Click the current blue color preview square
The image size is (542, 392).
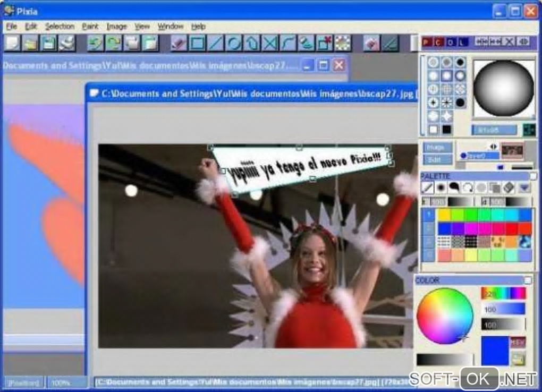click(495, 351)
